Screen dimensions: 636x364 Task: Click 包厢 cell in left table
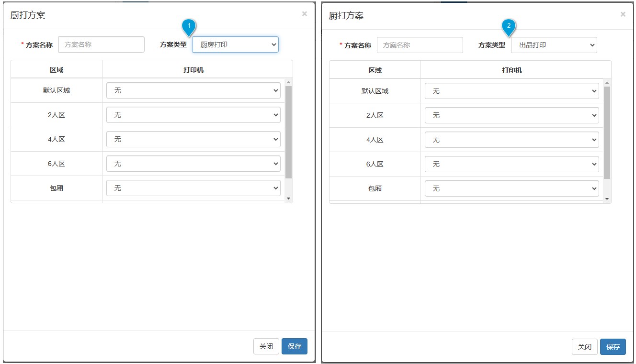coord(57,188)
